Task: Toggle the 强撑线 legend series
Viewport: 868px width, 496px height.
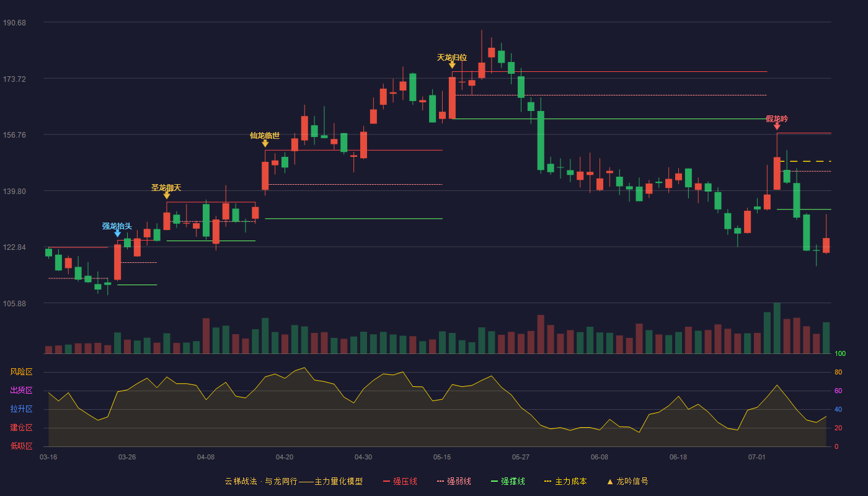Action: 508,481
